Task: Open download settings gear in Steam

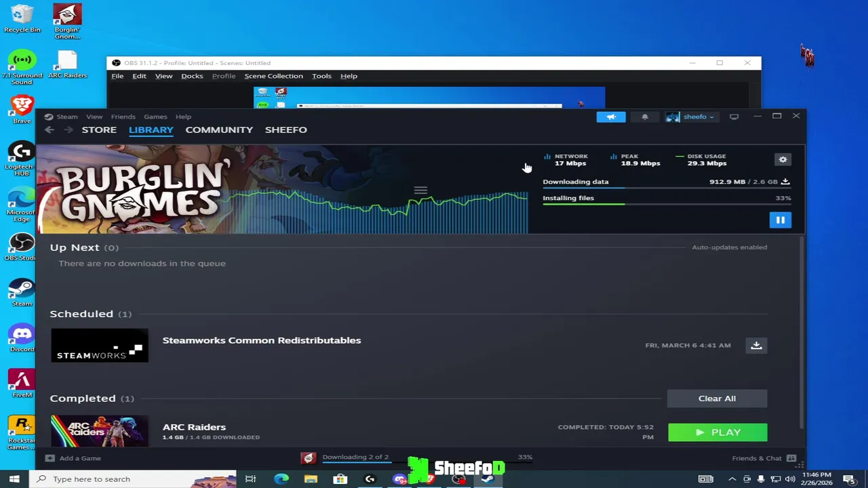Action: (x=783, y=159)
